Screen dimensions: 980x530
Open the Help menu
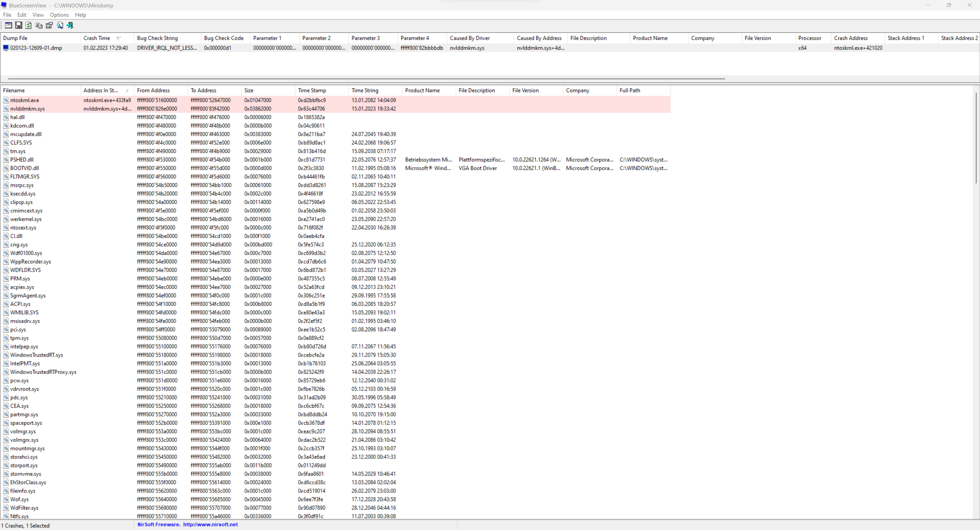80,15
